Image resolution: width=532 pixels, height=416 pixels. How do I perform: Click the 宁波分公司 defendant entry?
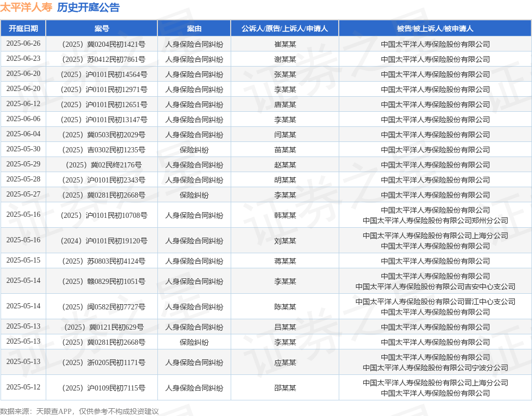point(435,368)
